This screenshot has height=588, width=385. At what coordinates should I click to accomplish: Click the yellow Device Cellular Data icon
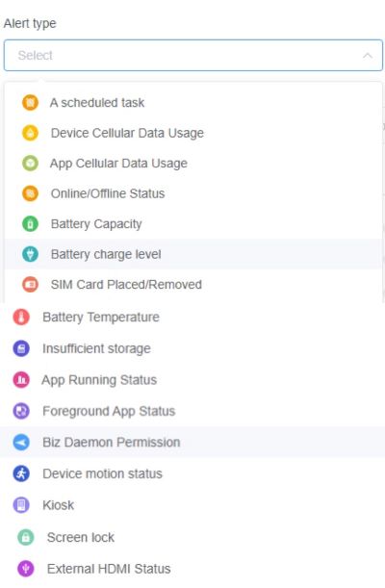point(30,133)
